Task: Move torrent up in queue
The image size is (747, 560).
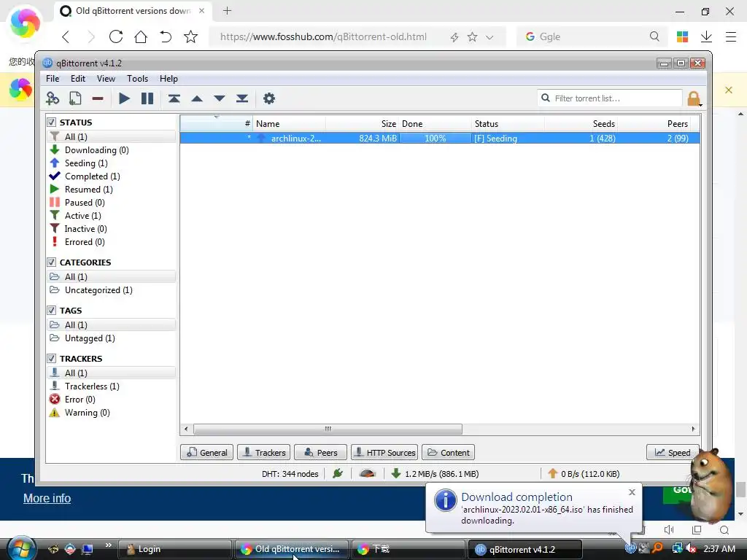Action: pyautogui.click(x=197, y=98)
